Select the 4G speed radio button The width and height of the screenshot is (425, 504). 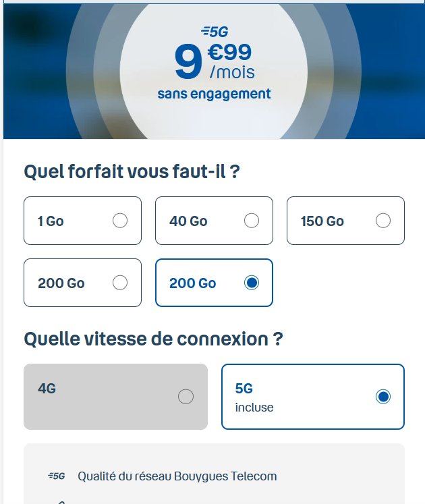pos(186,397)
